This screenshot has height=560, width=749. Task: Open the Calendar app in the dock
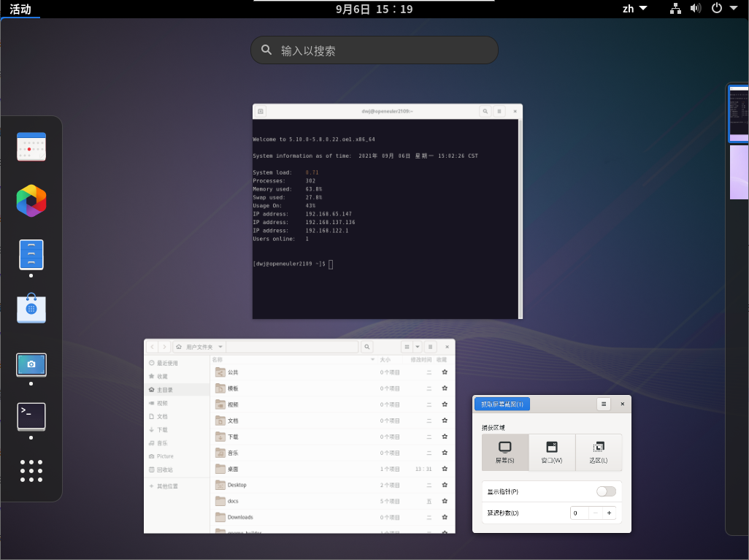click(x=31, y=147)
